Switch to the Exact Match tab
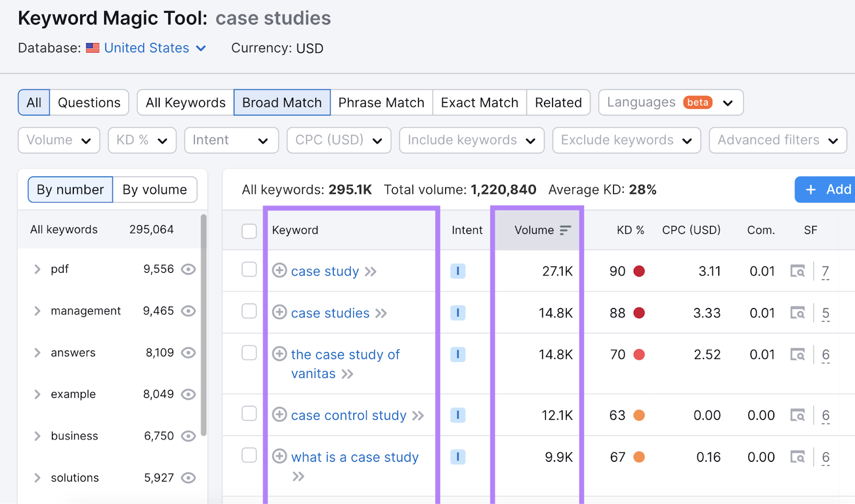Screen dimensions: 855x504 [479, 102]
